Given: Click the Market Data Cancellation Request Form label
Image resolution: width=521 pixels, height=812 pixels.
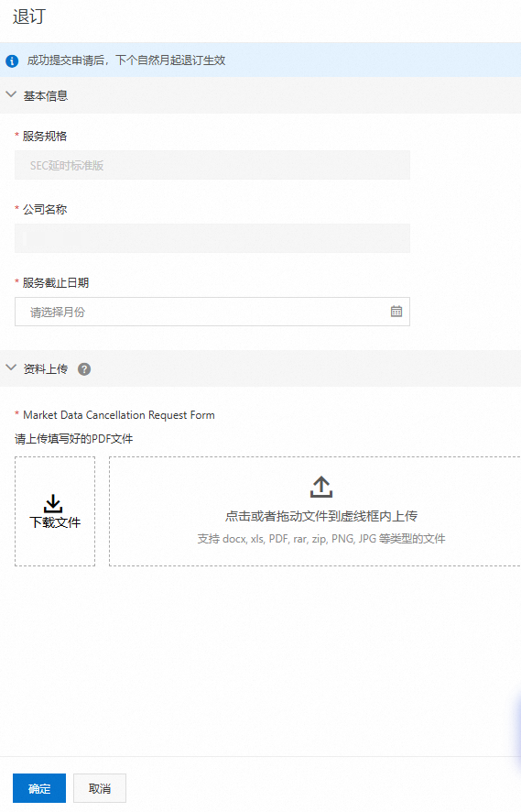Looking at the screenshot, I should 119,415.
